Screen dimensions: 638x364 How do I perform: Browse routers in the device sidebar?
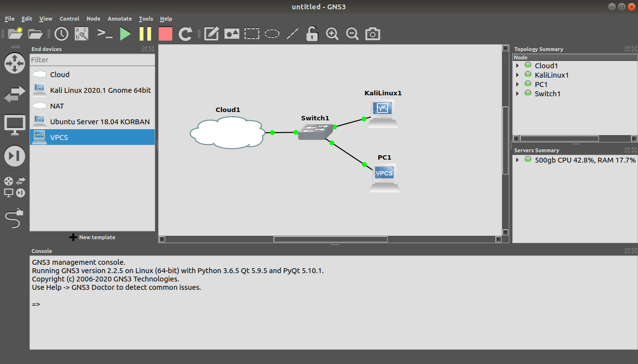[14, 63]
